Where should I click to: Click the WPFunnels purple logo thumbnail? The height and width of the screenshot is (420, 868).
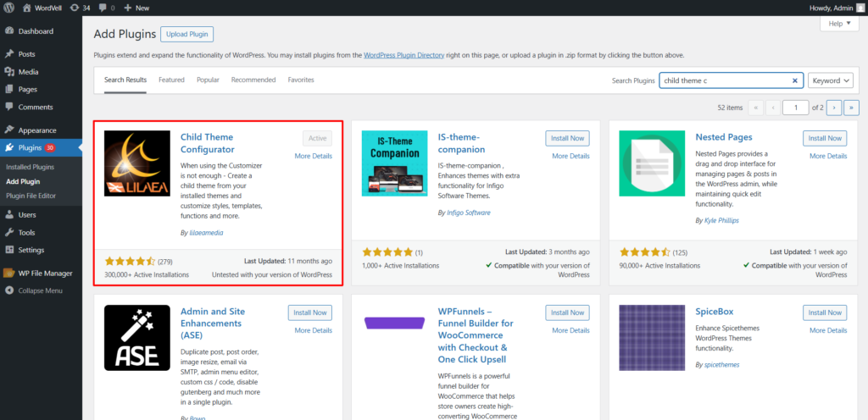point(395,323)
